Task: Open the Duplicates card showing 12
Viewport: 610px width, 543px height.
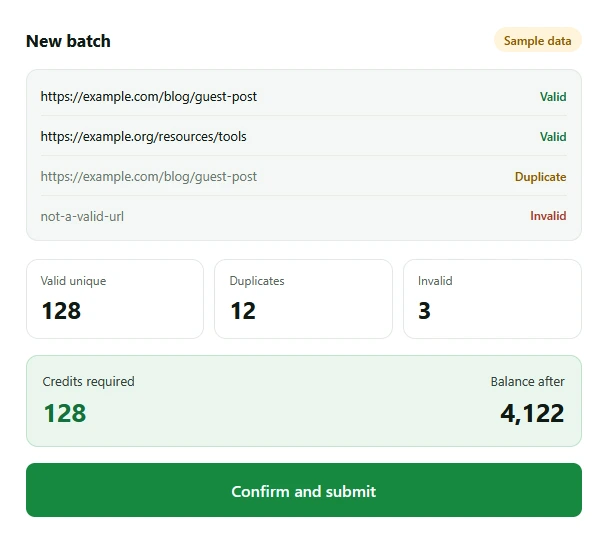Action: 303,299
